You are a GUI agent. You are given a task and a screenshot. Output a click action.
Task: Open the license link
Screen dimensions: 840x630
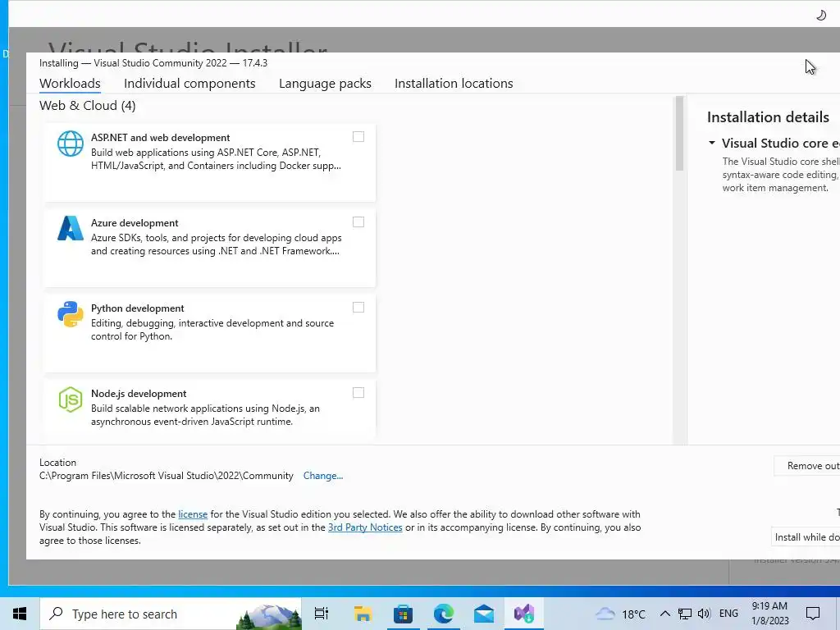coord(193,514)
